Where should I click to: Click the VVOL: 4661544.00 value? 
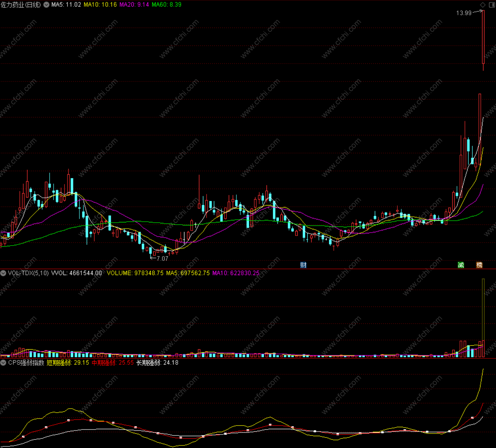coord(76,273)
